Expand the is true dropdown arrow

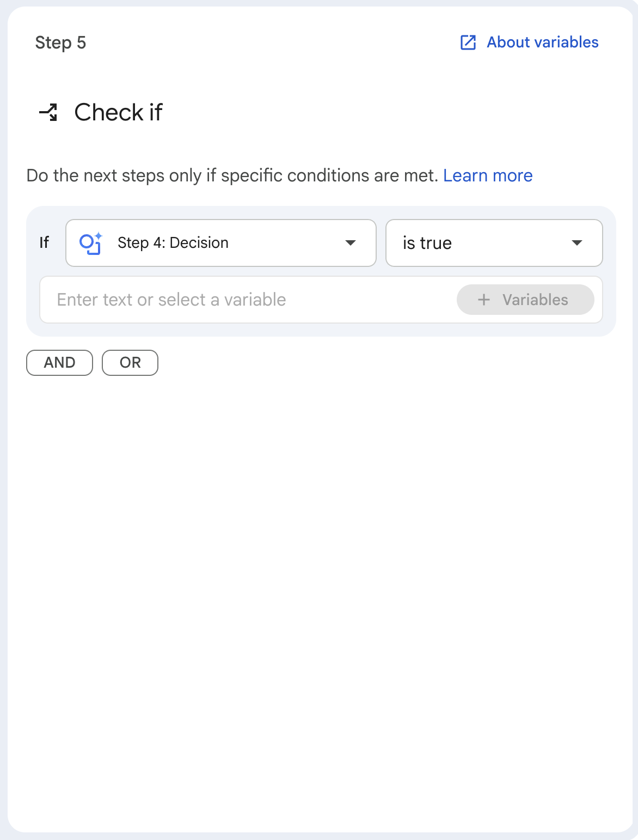577,243
